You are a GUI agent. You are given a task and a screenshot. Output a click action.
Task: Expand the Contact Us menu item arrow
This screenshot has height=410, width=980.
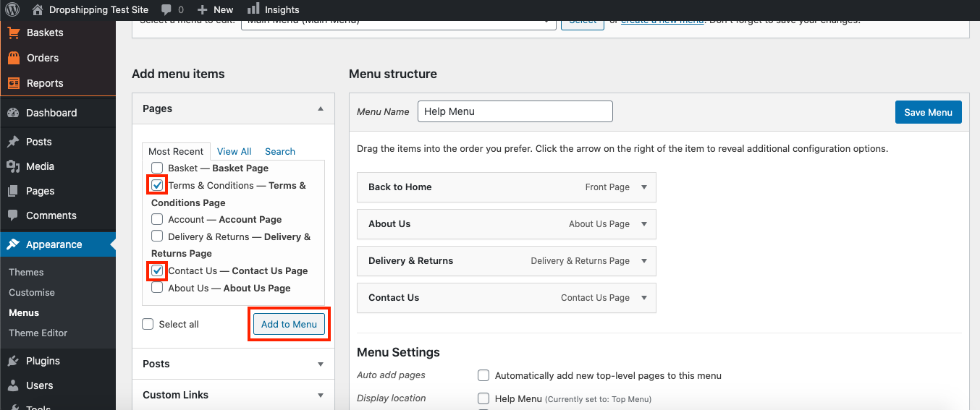pos(644,297)
